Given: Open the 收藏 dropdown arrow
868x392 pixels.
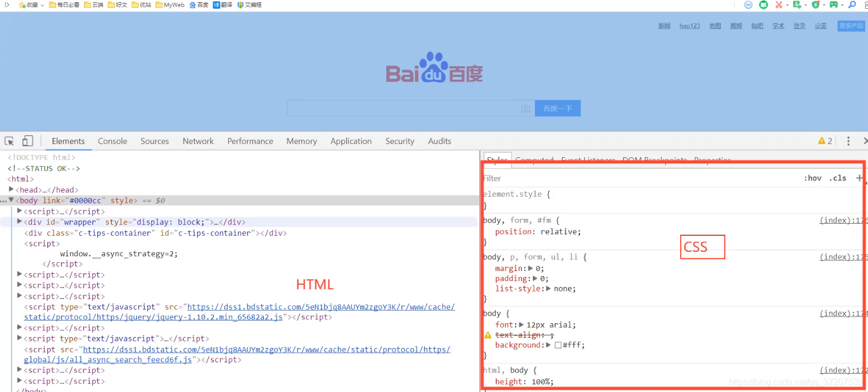Looking at the screenshot, I should click(42, 5).
